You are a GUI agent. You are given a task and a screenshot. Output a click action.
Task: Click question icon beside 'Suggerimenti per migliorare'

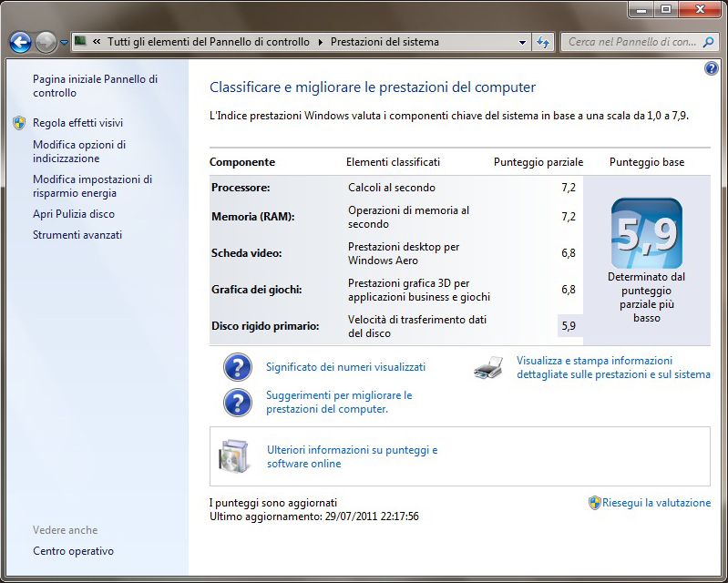[x=238, y=403]
